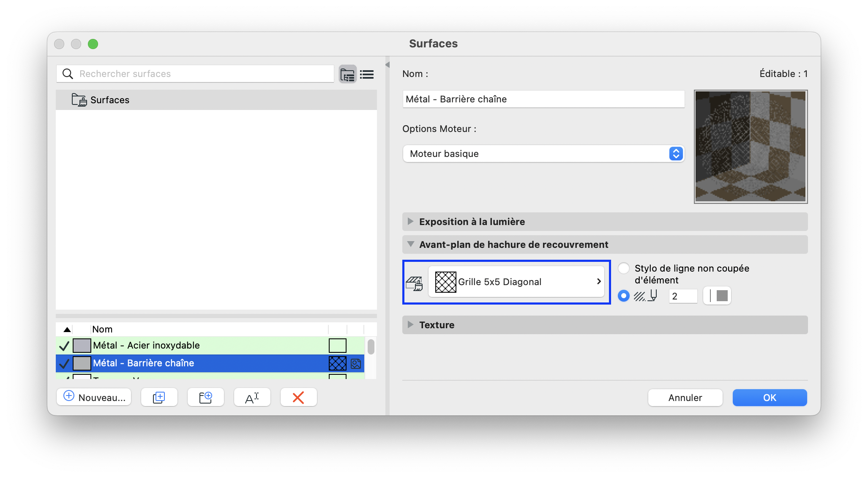Click hatch pen icon beside radio button
868x478 pixels.
[645, 296]
